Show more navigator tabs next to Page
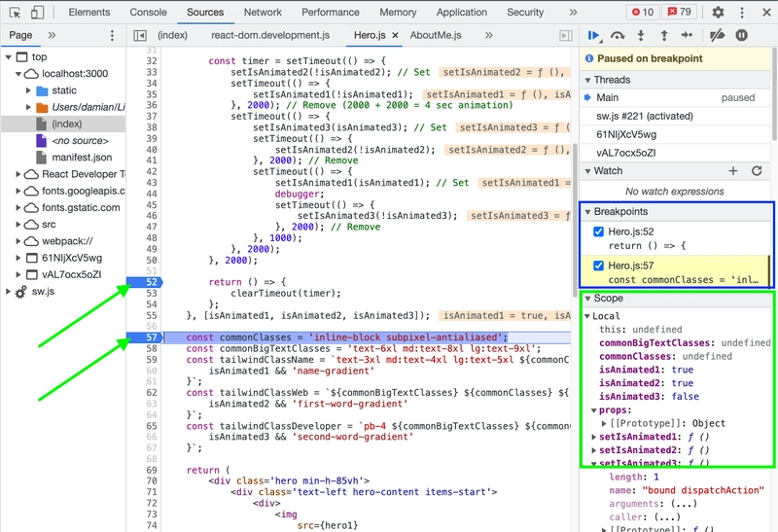Viewport: 778px width, 532px height. pos(52,35)
